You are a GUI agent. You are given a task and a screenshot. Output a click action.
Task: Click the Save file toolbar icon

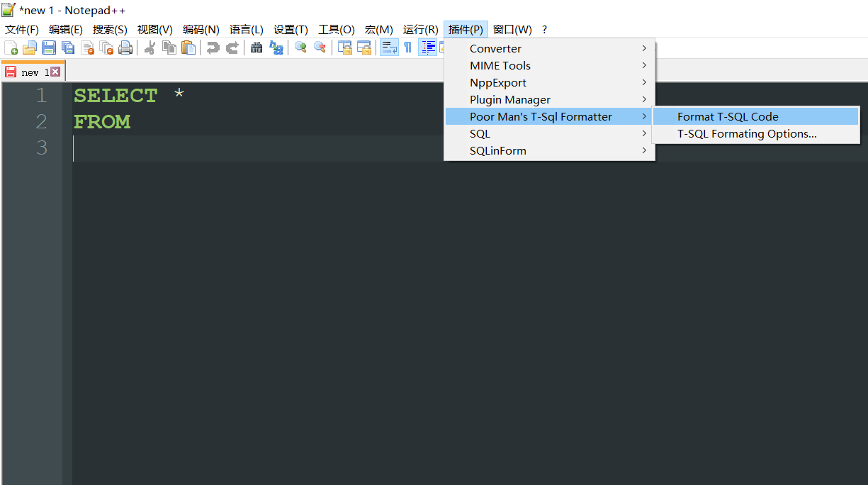click(49, 48)
